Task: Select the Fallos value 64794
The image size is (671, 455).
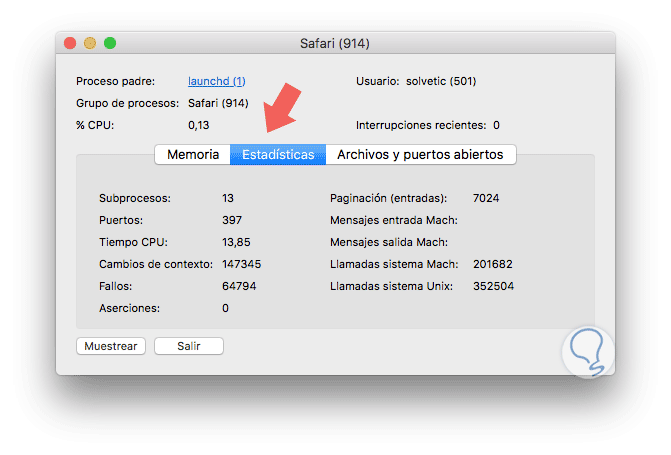Action: coord(239,286)
